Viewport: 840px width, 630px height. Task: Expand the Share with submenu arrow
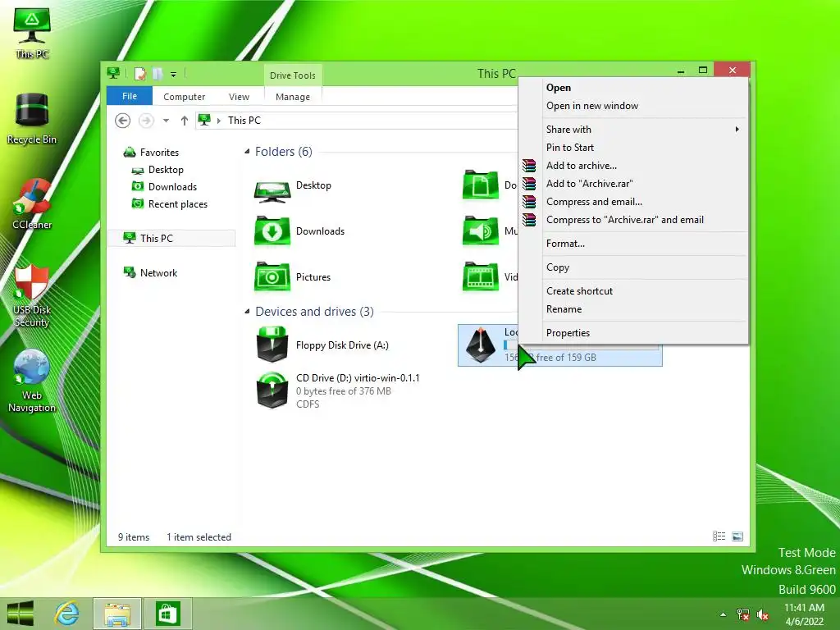737,129
